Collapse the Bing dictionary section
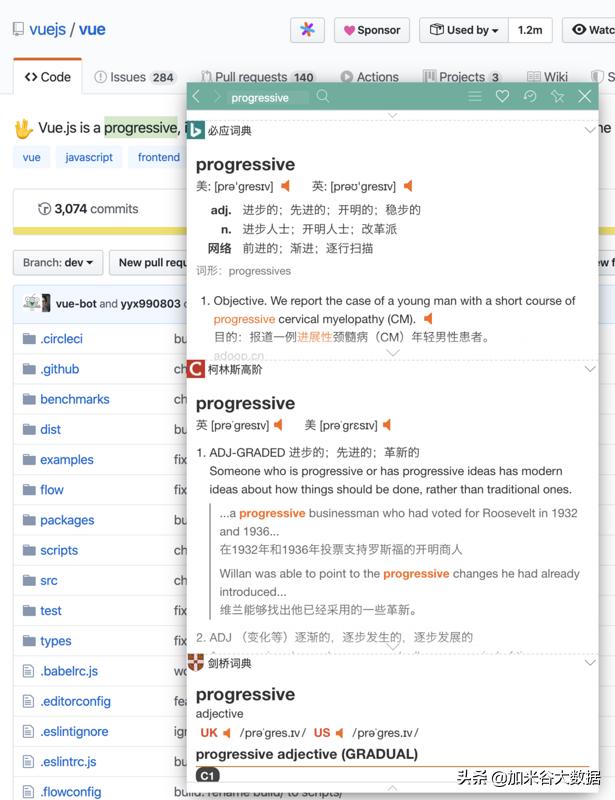The height and width of the screenshot is (800, 615). point(590,130)
